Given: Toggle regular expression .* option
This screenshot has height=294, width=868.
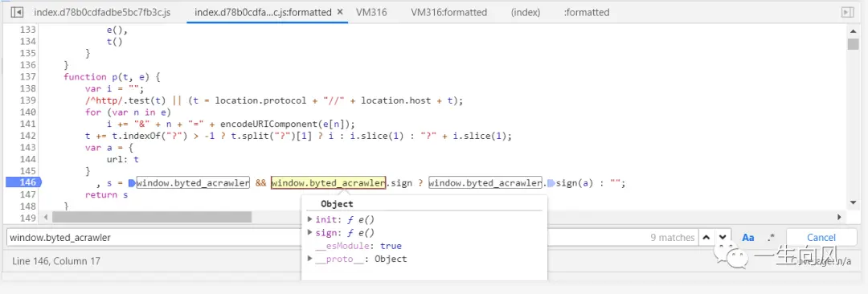Looking at the screenshot, I should (x=771, y=238).
